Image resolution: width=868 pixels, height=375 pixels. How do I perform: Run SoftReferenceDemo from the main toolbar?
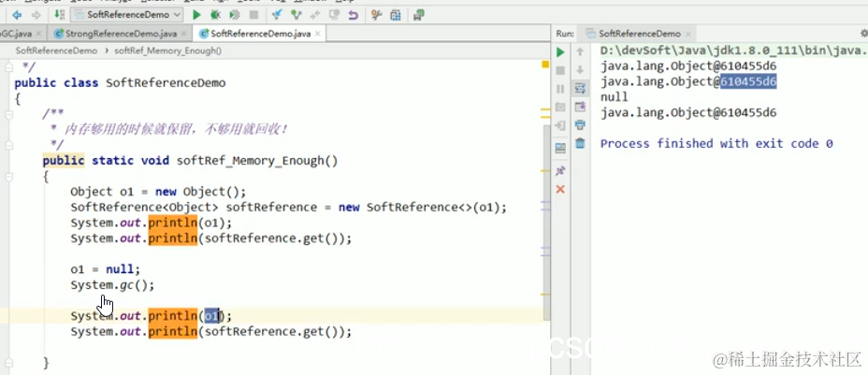tap(196, 15)
